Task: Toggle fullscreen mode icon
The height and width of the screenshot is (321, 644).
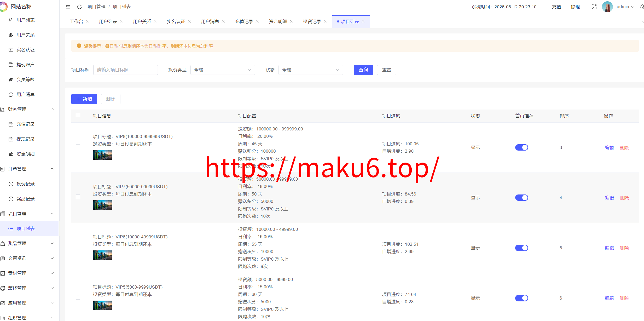Action: (x=594, y=7)
